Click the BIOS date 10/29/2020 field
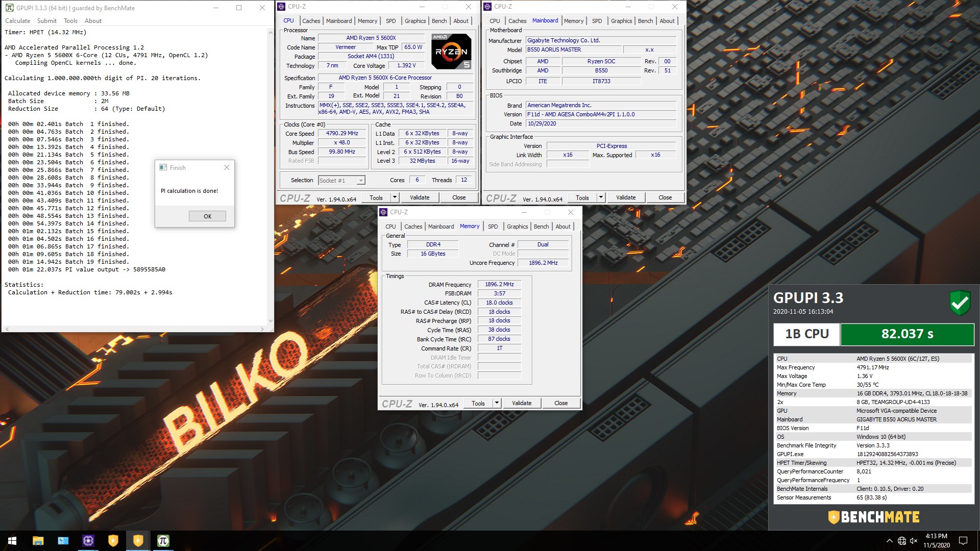 pos(601,123)
